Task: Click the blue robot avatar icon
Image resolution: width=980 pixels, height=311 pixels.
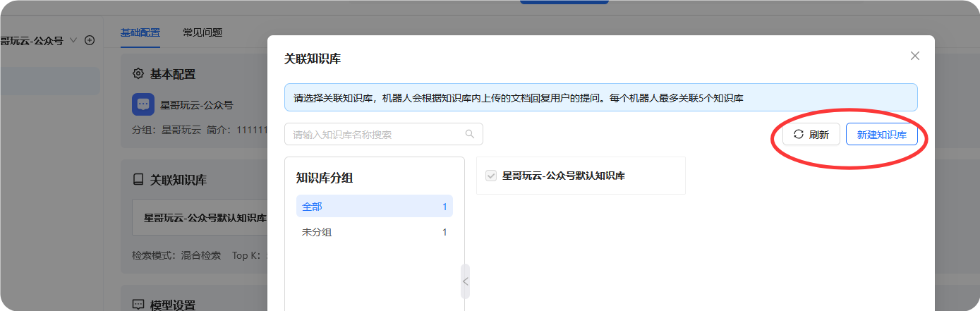Action: pos(143,104)
